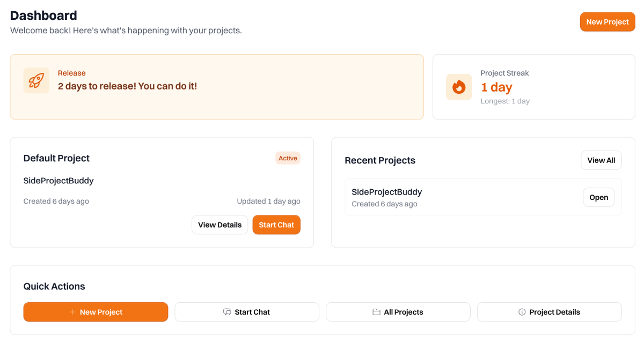
Task: Click the flame icon in Project Streak
Action: (459, 87)
